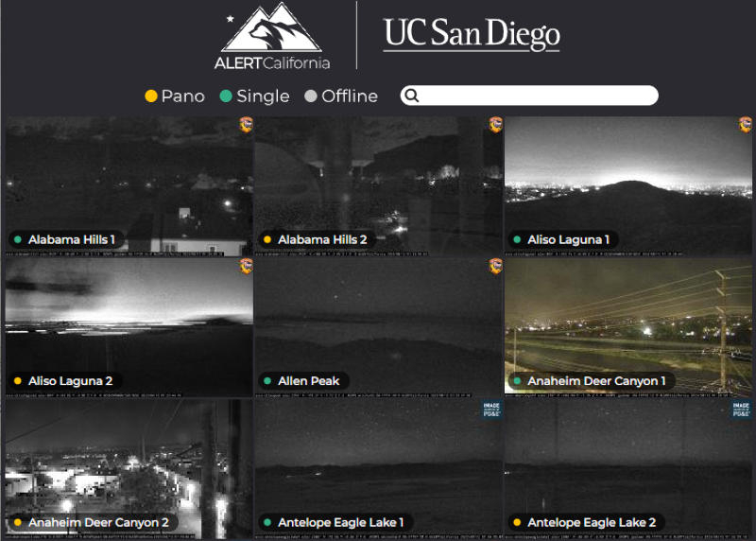Click the CAL FIRE badge on Alabama Hills 2
Viewport: 756px width, 541px height.
coord(495,125)
